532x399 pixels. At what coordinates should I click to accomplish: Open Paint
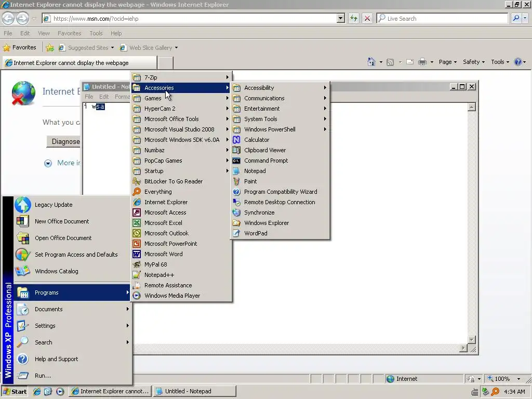[280, 181]
